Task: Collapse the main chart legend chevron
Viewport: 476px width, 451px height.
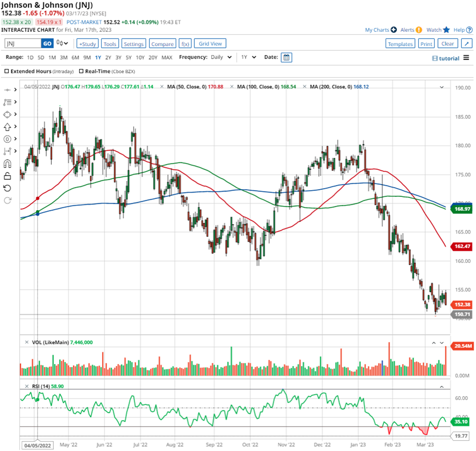Action: pos(442,87)
